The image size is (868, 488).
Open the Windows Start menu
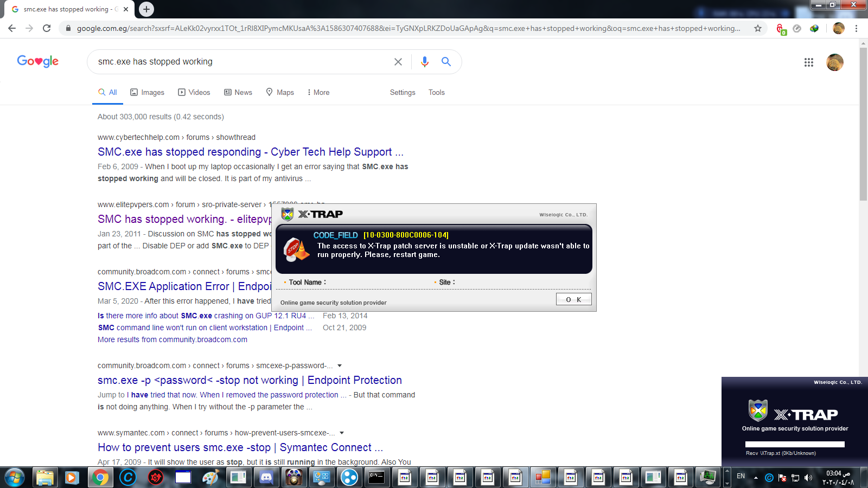click(15, 478)
